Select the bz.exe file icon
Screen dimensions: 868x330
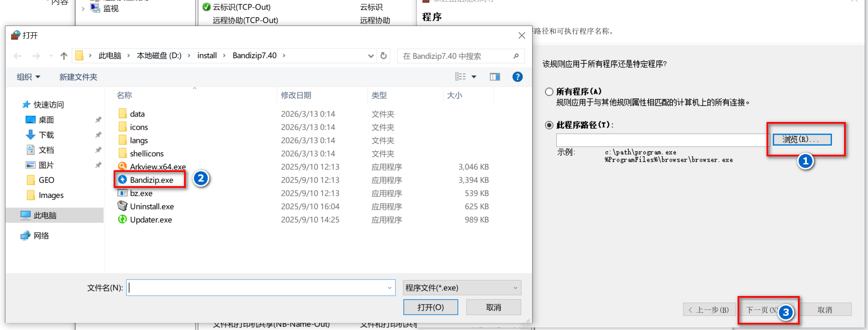tap(122, 193)
